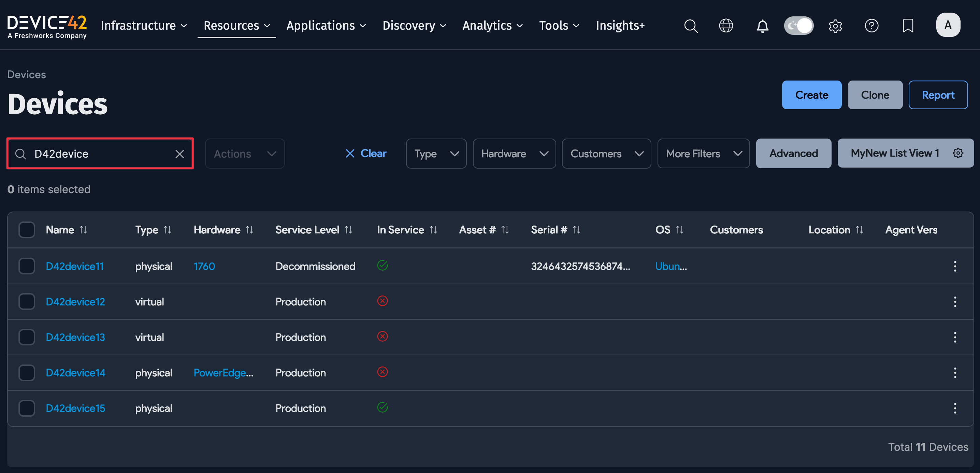Select the checkbox for D42device11

pyautogui.click(x=26, y=266)
